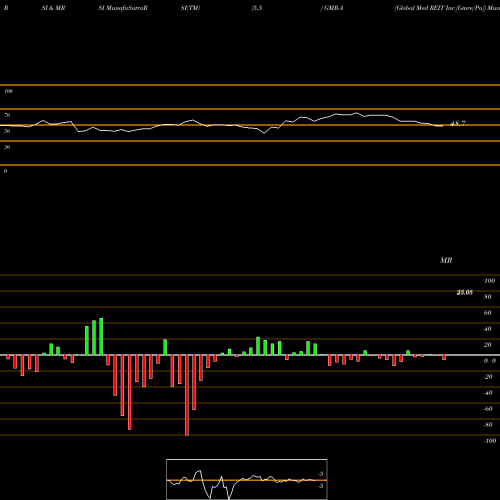Click the 50 level label on RSI axis
The image size is (500, 500).
tap(7, 131)
